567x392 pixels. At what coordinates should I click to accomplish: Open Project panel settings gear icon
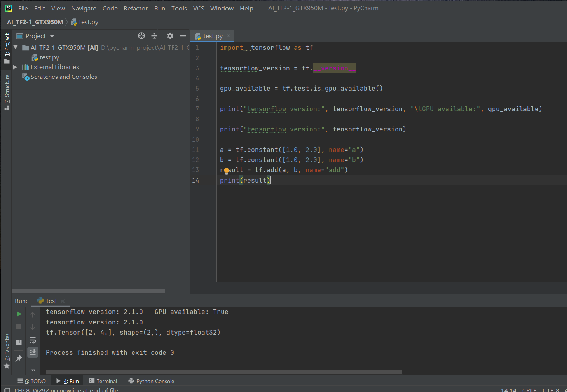tap(170, 36)
